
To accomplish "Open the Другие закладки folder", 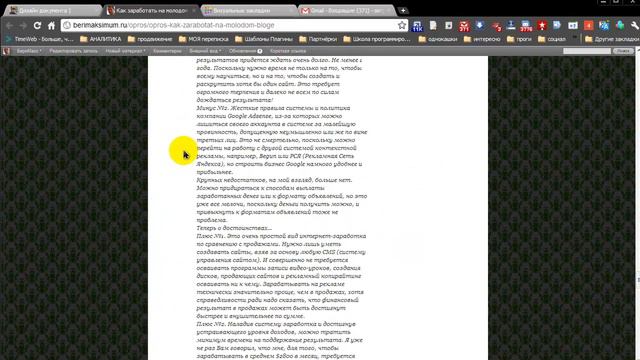I will 612,39.
